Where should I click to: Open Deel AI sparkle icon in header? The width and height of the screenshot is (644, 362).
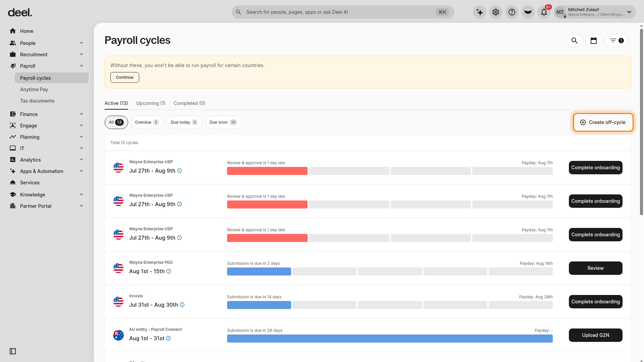tap(480, 12)
